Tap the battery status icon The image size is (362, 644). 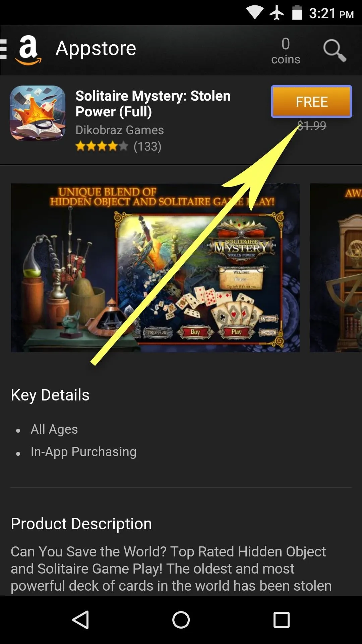point(297,13)
